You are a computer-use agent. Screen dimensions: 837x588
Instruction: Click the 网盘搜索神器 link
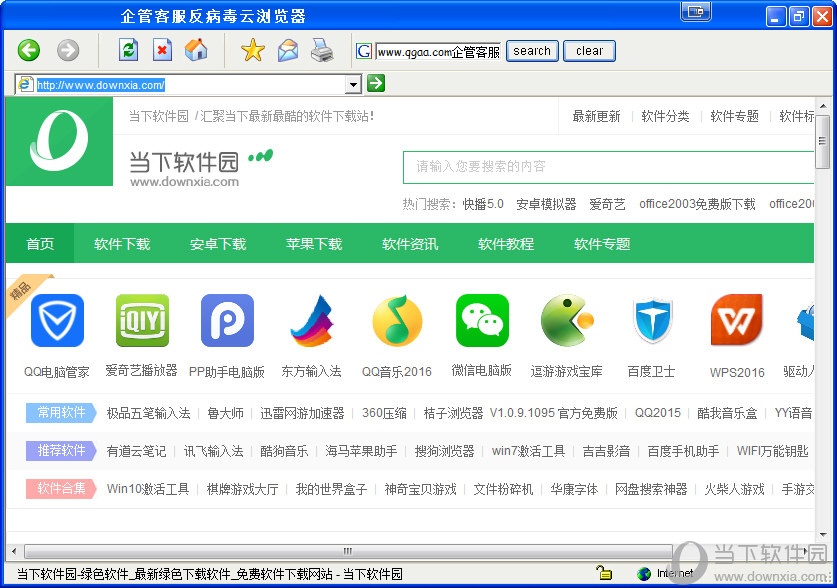pos(651,489)
